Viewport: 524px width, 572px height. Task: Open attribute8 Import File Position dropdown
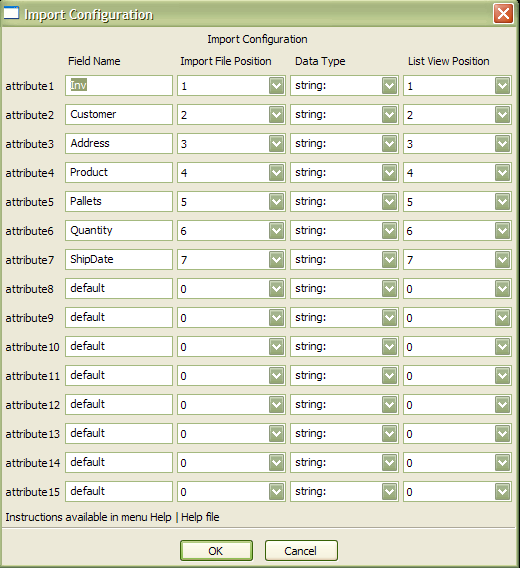click(x=277, y=289)
